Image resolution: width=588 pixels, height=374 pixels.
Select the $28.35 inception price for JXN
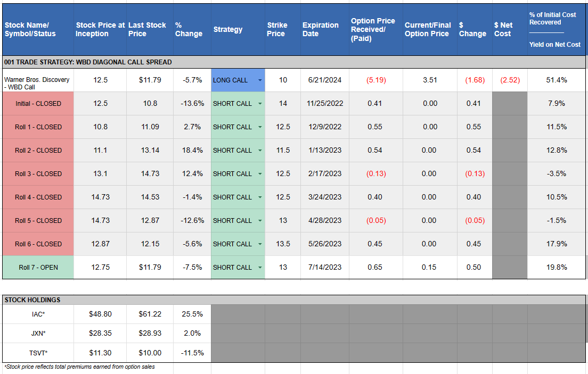point(100,334)
